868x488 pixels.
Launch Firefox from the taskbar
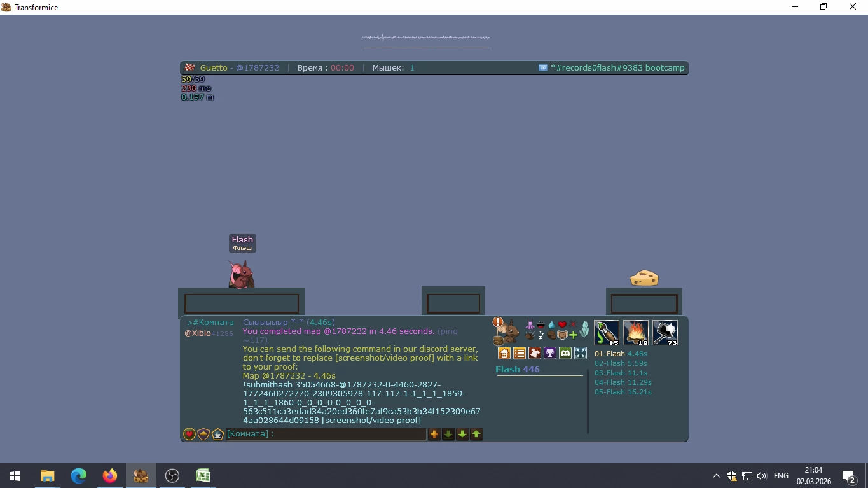click(x=109, y=475)
